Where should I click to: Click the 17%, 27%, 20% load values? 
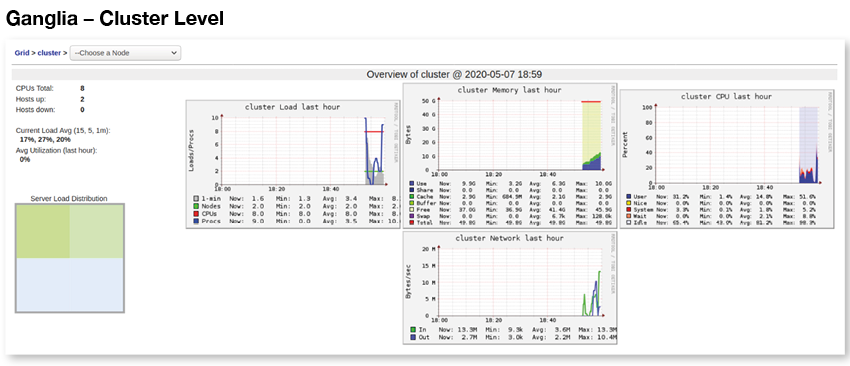coord(45,139)
